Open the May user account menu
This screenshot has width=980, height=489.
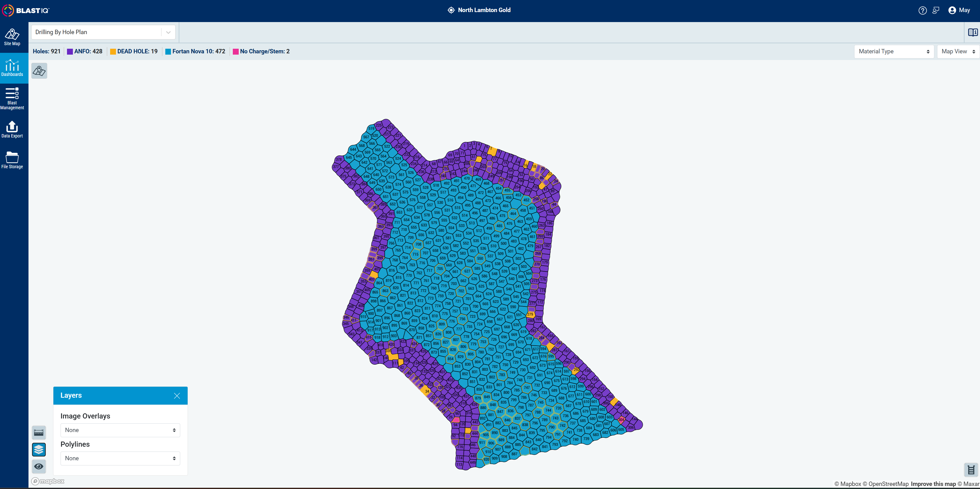959,10
